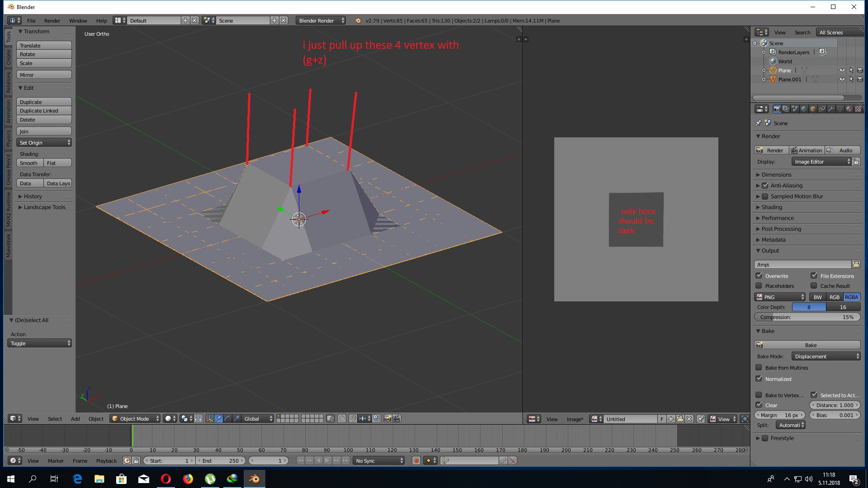Adjust the Compression 15% slider
This screenshot has height=488, width=868.
(x=807, y=317)
